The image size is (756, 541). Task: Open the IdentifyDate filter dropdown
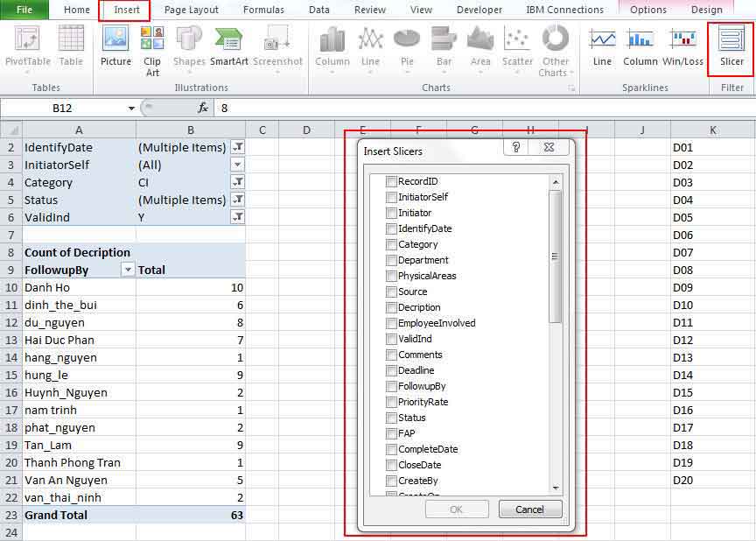click(238, 147)
